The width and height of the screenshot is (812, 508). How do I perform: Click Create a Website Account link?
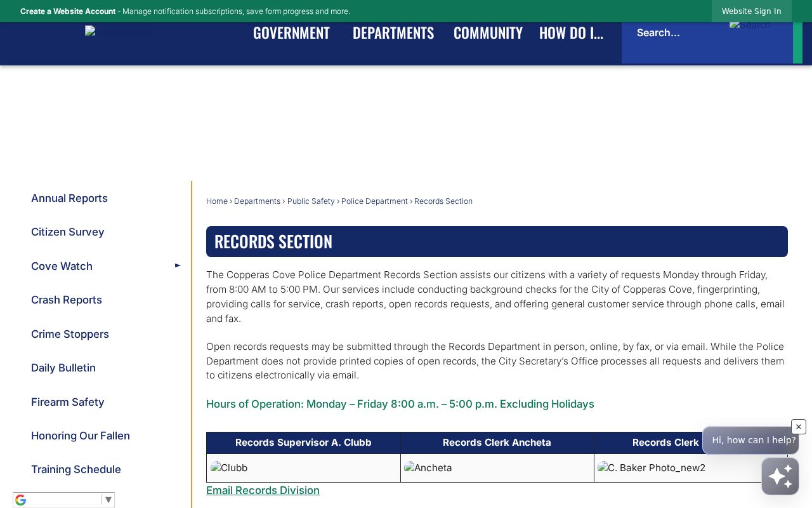click(x=68, y=11)
